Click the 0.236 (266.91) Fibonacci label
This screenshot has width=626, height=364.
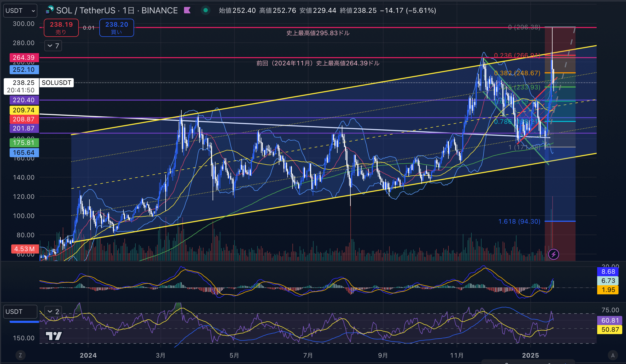517,56
